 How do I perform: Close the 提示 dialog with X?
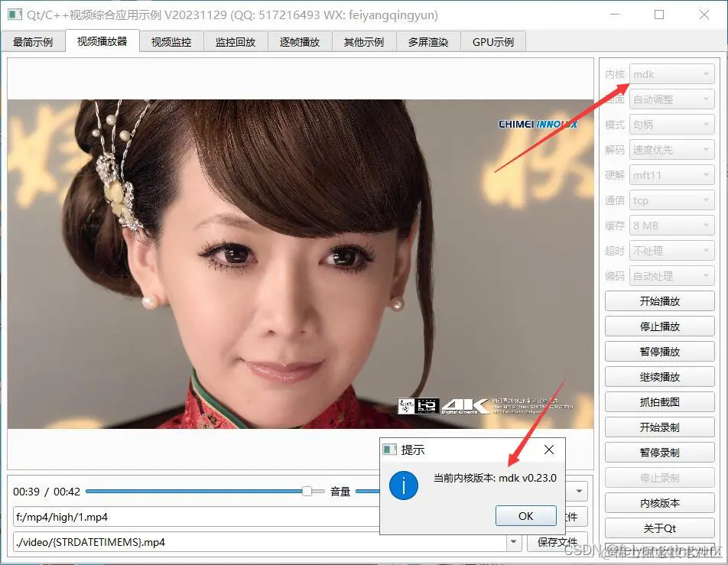pos(549,450)
